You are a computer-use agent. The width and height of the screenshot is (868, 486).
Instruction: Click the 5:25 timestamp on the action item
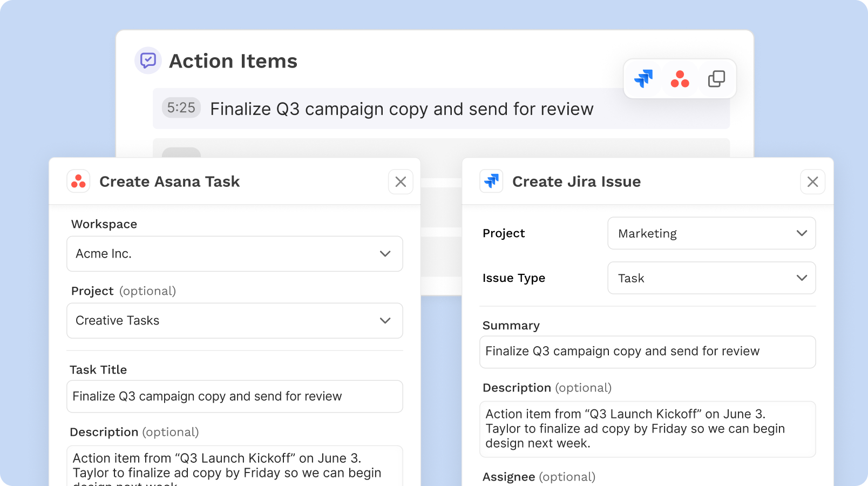tap(181, 108)
